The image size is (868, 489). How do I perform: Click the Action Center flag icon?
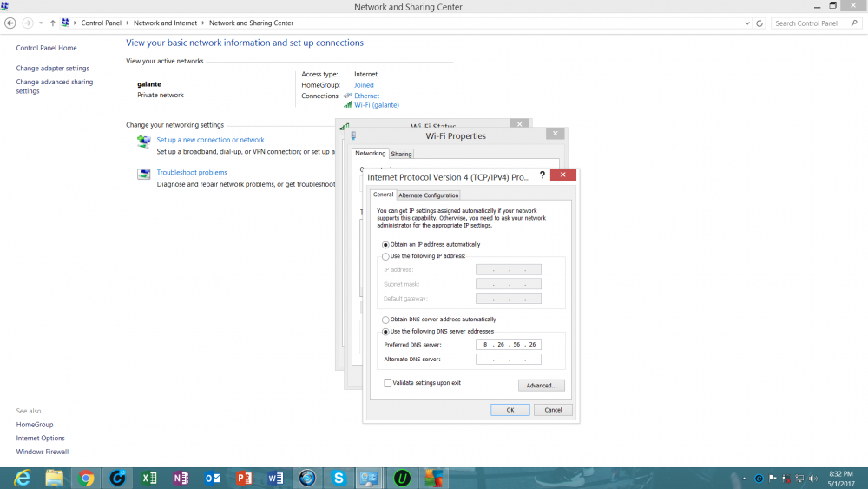773,479
